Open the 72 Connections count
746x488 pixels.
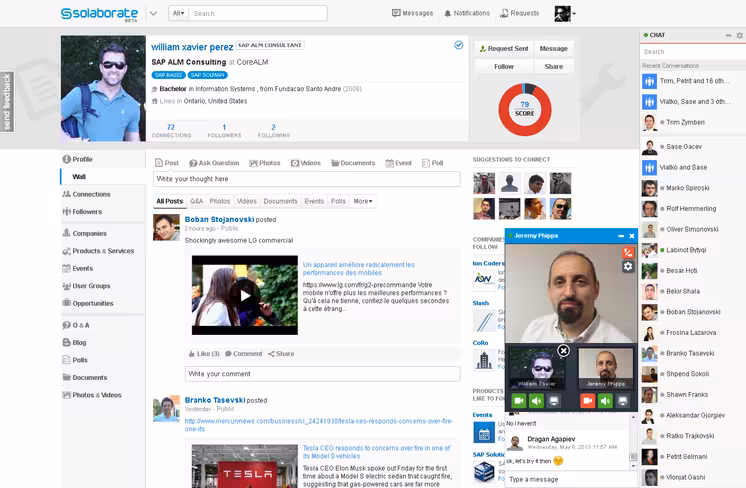171,130
